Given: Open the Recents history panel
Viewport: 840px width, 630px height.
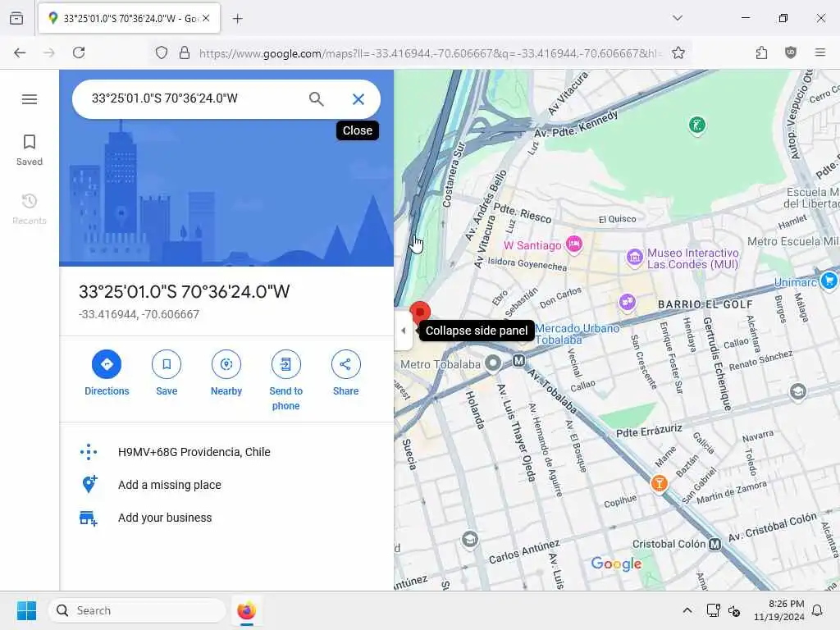Looking at the screenshot, I should coord(30,209).
